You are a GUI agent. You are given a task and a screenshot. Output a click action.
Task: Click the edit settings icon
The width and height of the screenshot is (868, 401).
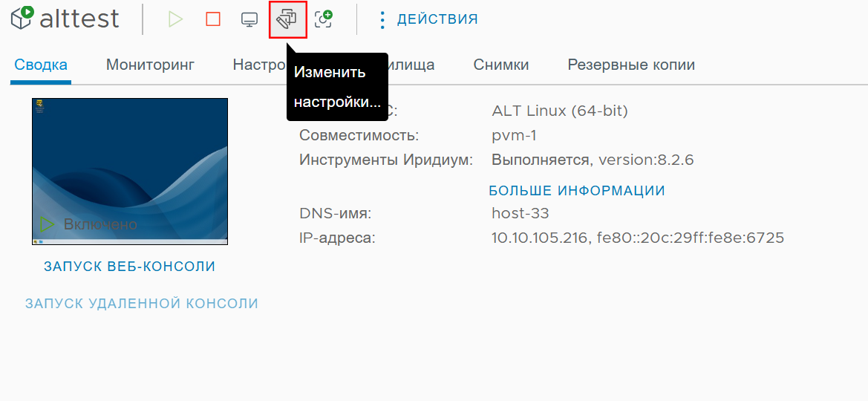coord(287,19)
